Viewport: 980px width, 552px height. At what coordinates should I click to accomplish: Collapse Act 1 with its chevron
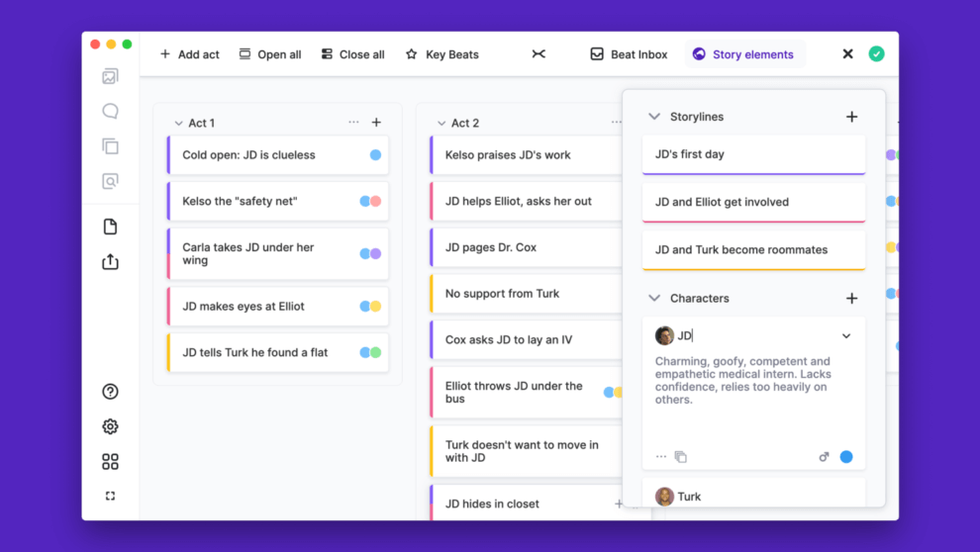click(179, 123)
